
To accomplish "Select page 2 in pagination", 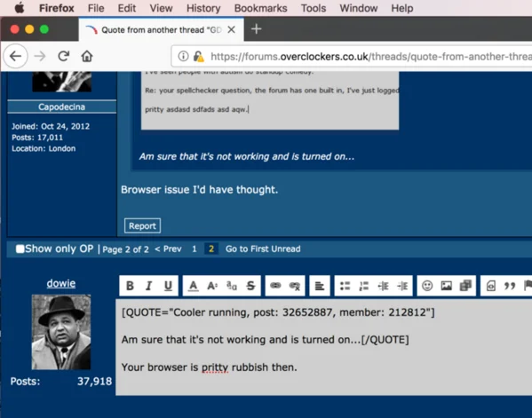I will pyautogui.click(x=211, y=248).
